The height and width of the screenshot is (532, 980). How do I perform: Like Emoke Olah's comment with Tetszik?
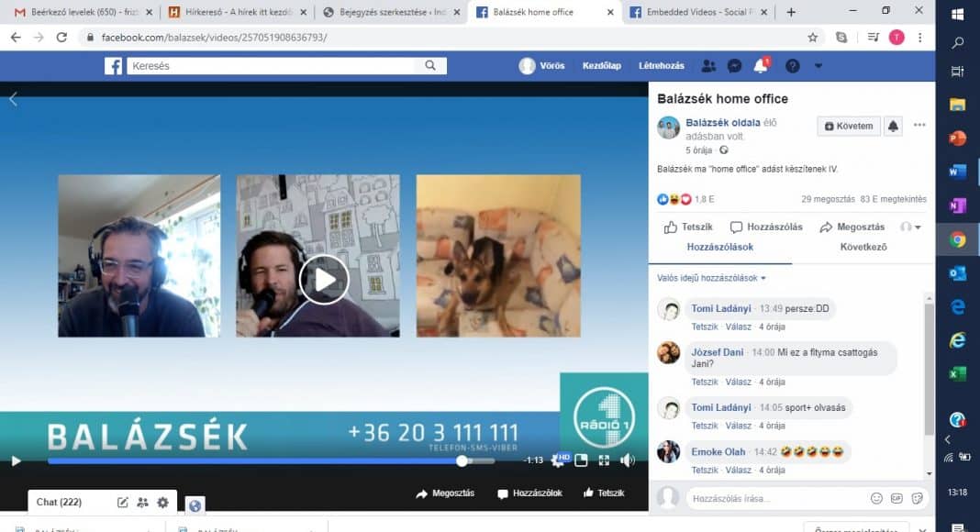[705, 471]
